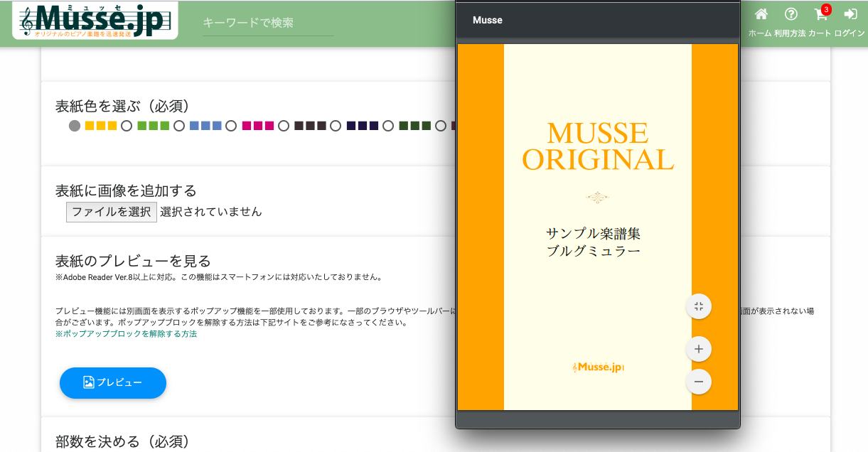Zoom out with the minus button
The height and width of the screenshot is (452, 868).
699,382
